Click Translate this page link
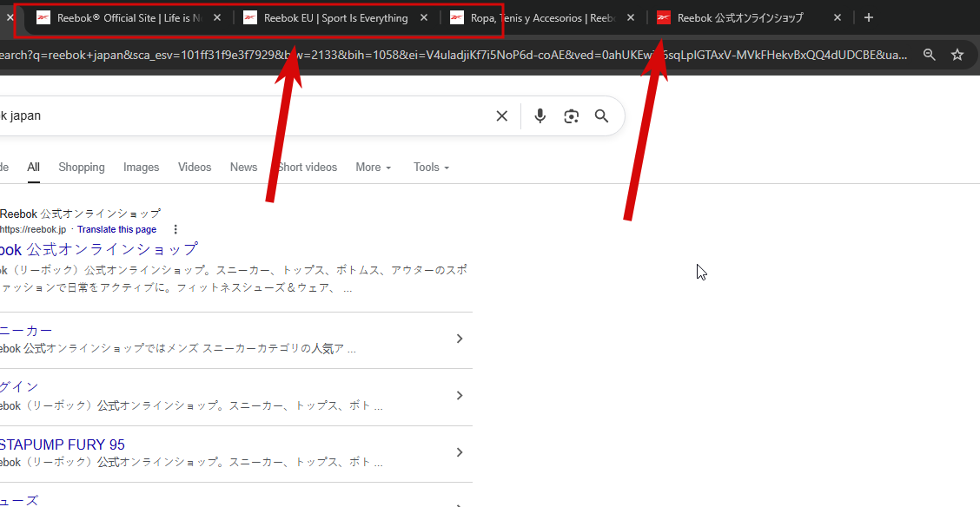 click(x=117, y=229)
